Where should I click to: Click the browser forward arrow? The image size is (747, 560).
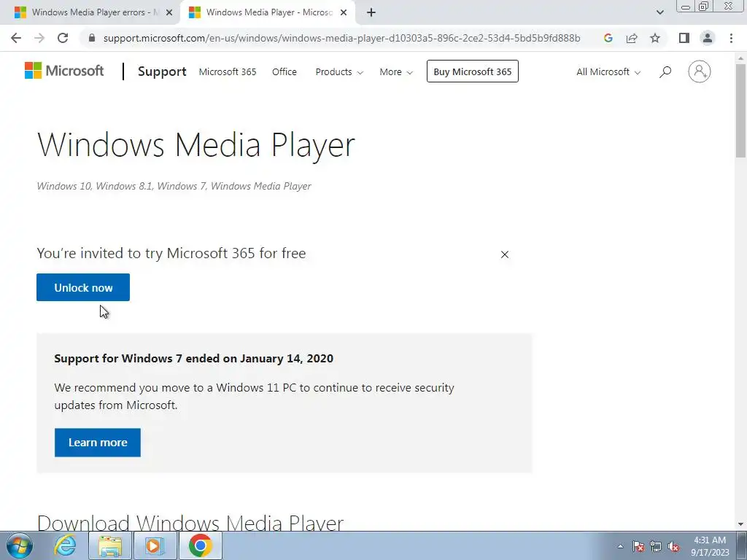pos(39,38)
